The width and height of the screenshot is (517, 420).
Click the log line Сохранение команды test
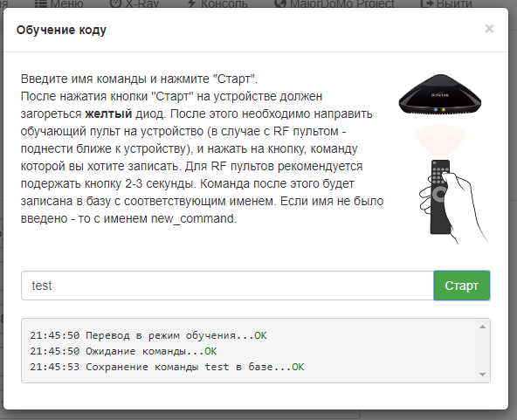pos(167,367)
